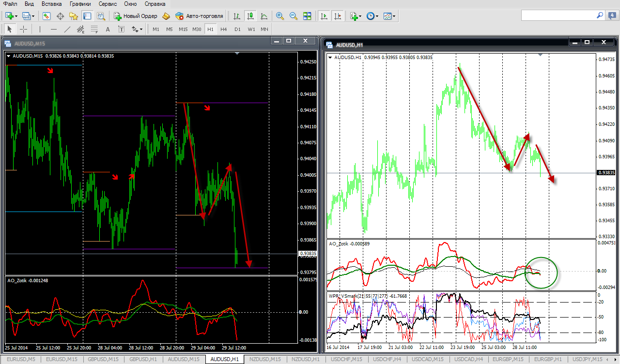
Task: Open the Navigator panel with star-folder icon
Action: tap(74, 16)
